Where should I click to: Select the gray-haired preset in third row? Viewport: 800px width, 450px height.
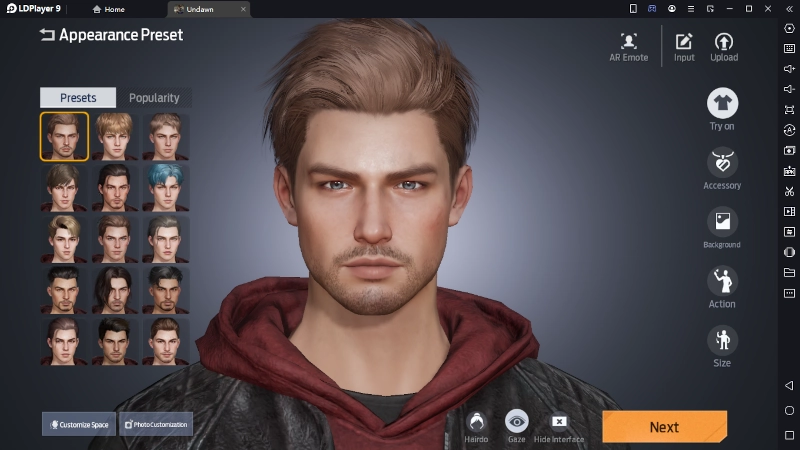pyautogui.click(x=166, y=238)
